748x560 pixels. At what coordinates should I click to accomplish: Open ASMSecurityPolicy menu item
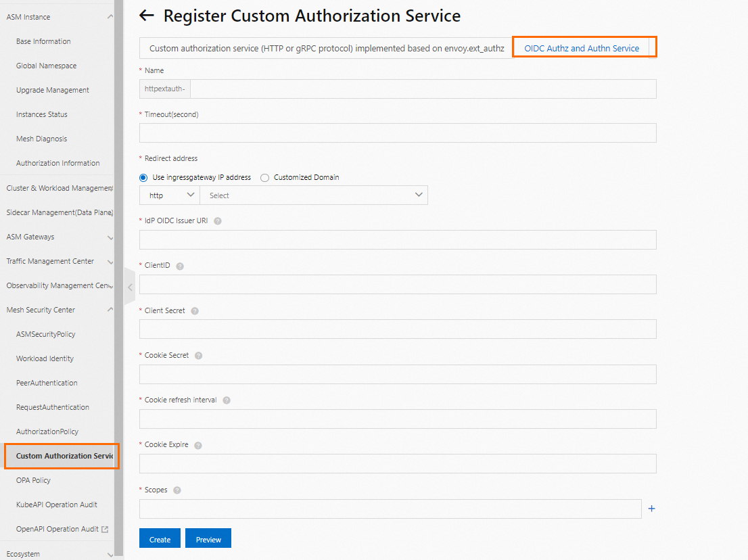click(x=46, y=334)
